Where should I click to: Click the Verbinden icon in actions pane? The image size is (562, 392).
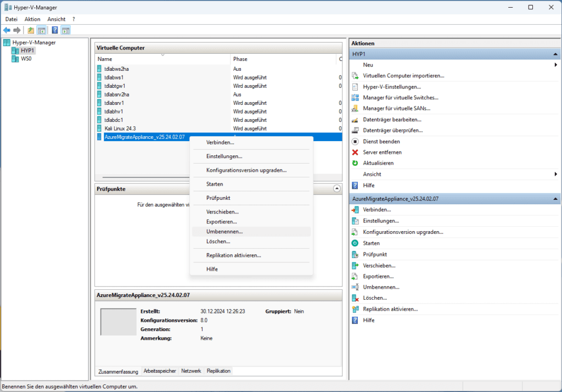pos(355,210)
